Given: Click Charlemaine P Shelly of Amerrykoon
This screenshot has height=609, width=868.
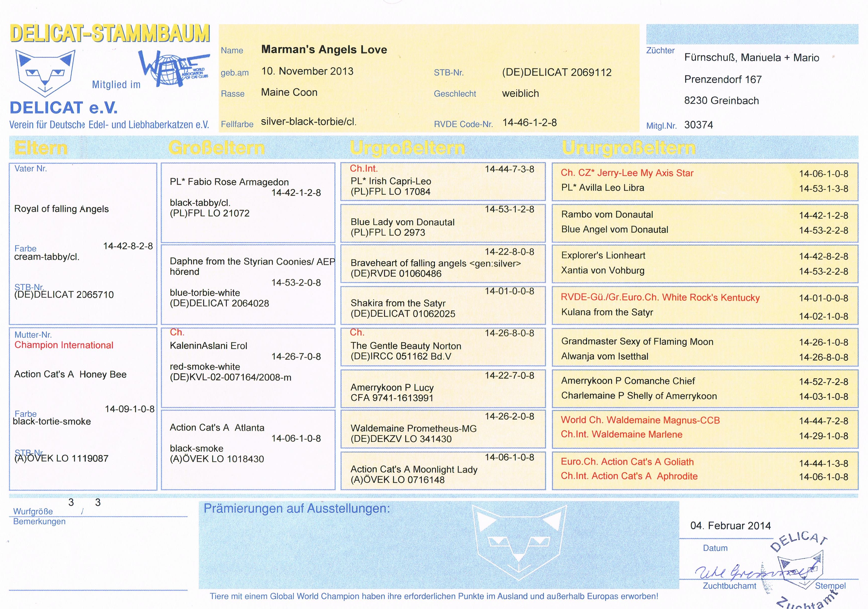Looking at the screenshot, I should pos(639,396).
